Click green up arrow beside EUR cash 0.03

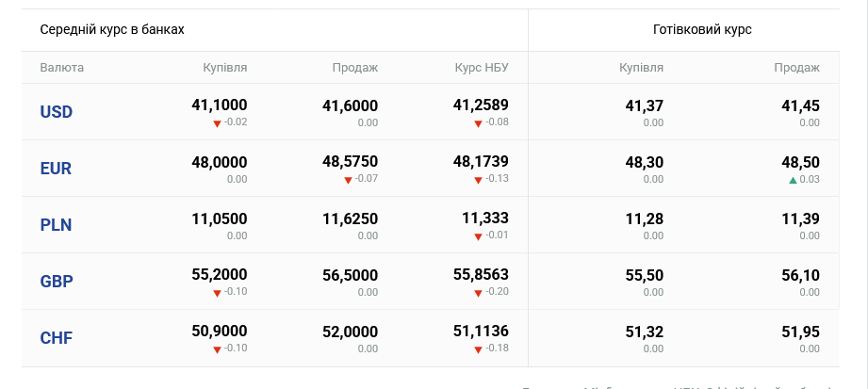[793, 180]
